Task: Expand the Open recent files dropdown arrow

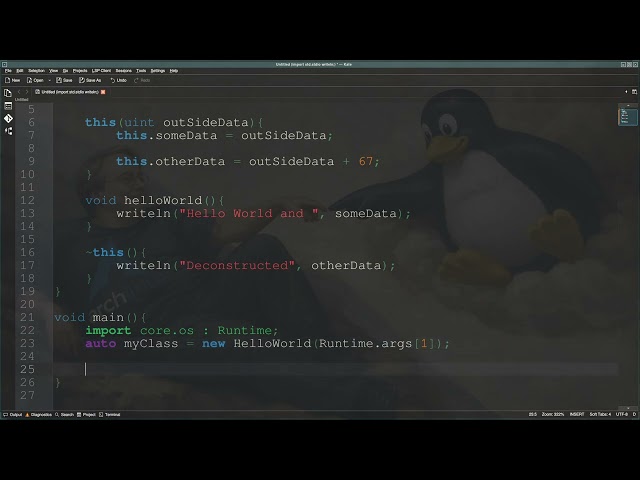Action: [x=49, y=80]
